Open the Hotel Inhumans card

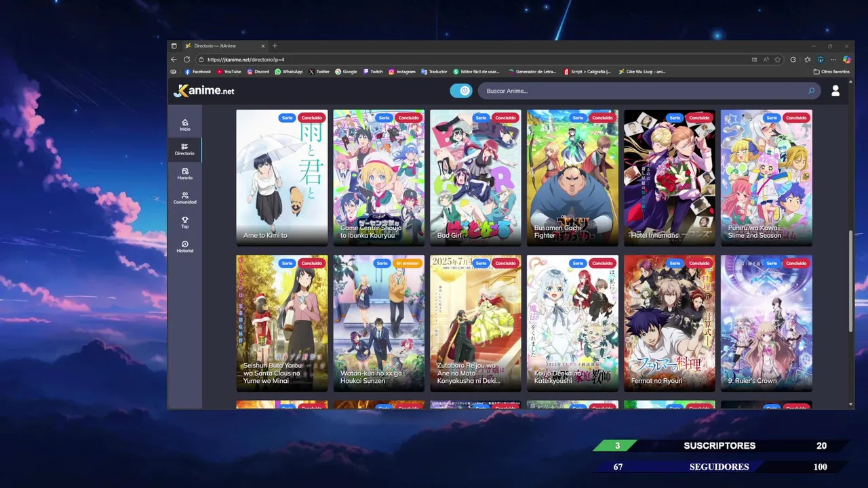(x=669, y=178)
